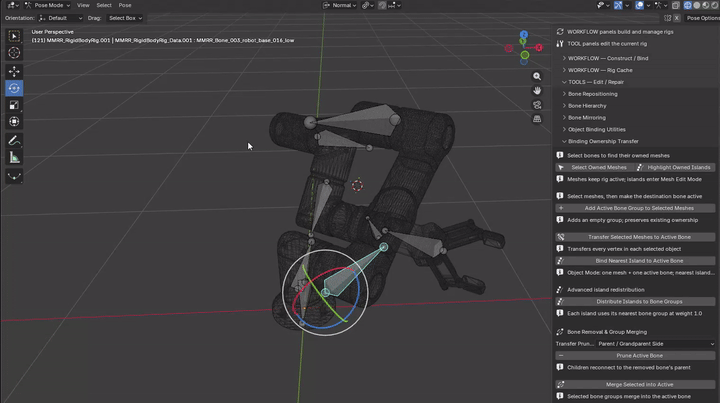Image resolution: width=720 pixels, height=403 pixels.
Task: Open the overlays options dropdown
Action: (647, 5)
